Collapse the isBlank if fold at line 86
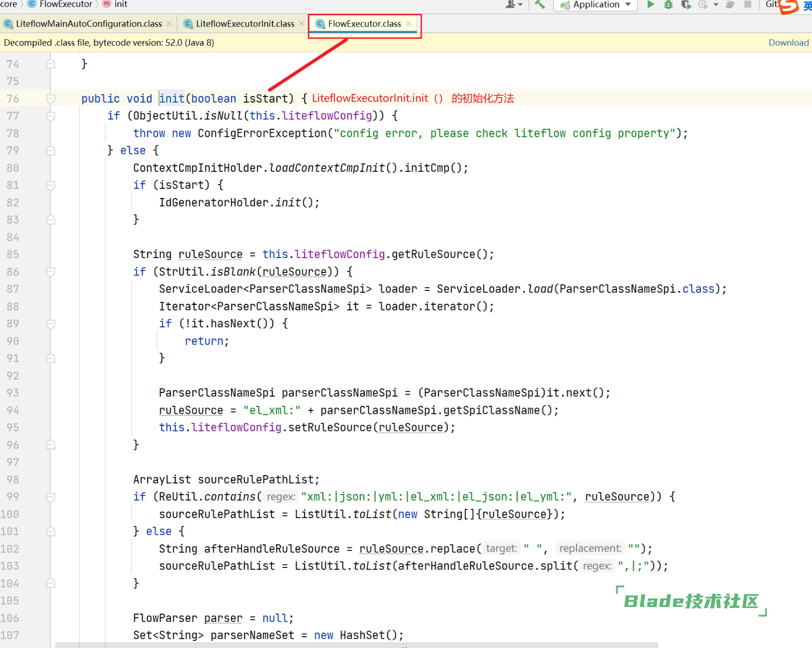 click(51, 272)
